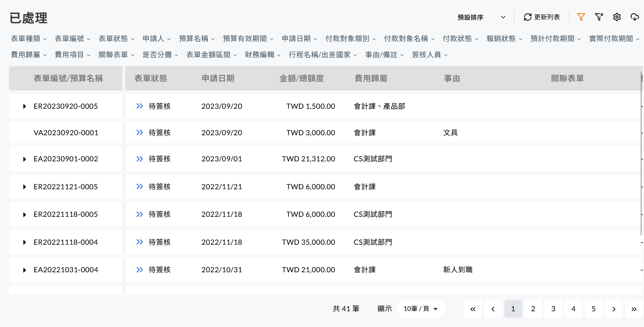Click the cloud download export icon
Viewport: 644px width, 327px height.
(x=635, y=17)
